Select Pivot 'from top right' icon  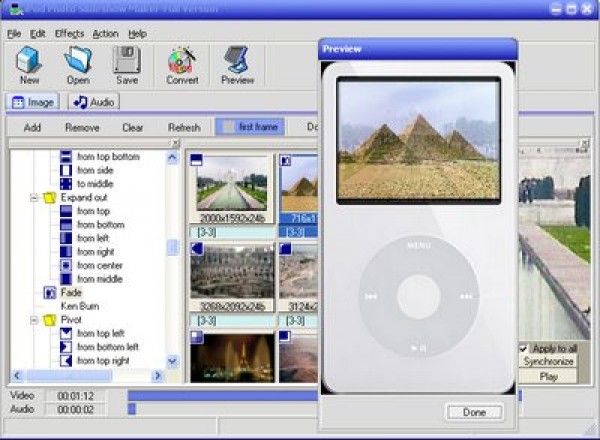[66, 360]
